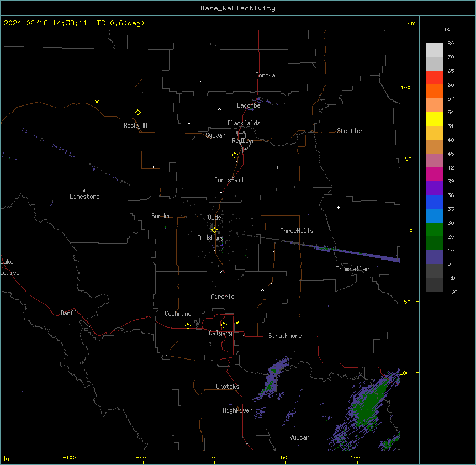Click the yellow V marker northeast of Calgary
The height and width of the screenshot is (465, 476).
237,323
